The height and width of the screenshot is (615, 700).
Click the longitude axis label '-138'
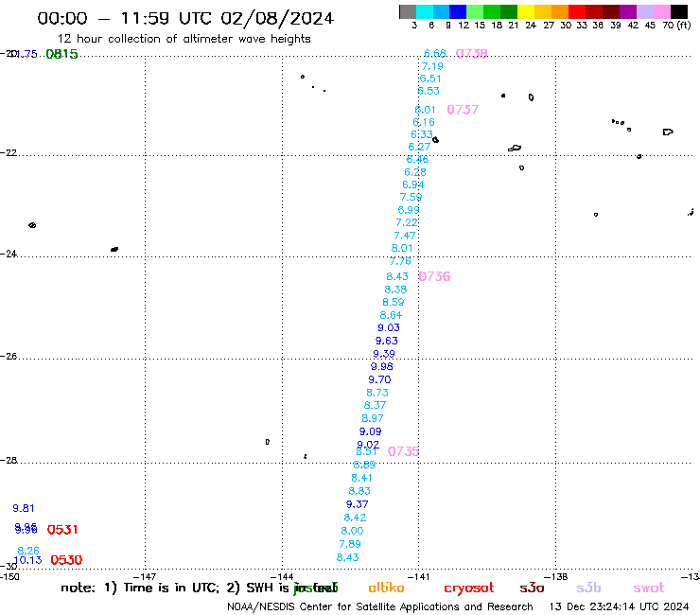556,576
